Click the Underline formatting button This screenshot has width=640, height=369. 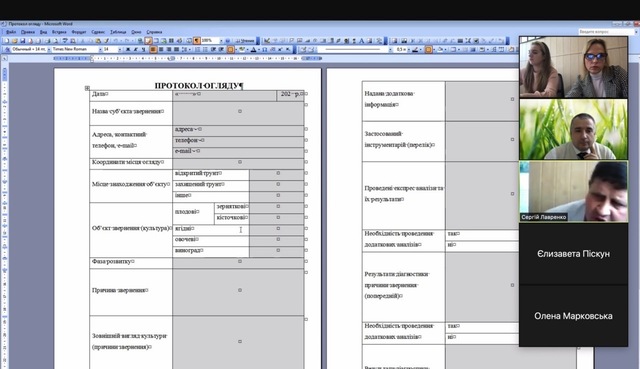143,49
